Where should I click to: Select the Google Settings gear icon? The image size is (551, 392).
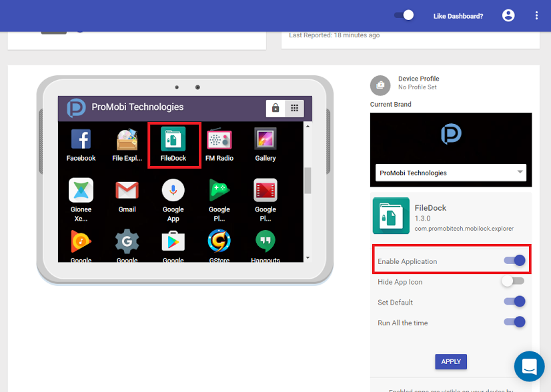coord(127,241)
